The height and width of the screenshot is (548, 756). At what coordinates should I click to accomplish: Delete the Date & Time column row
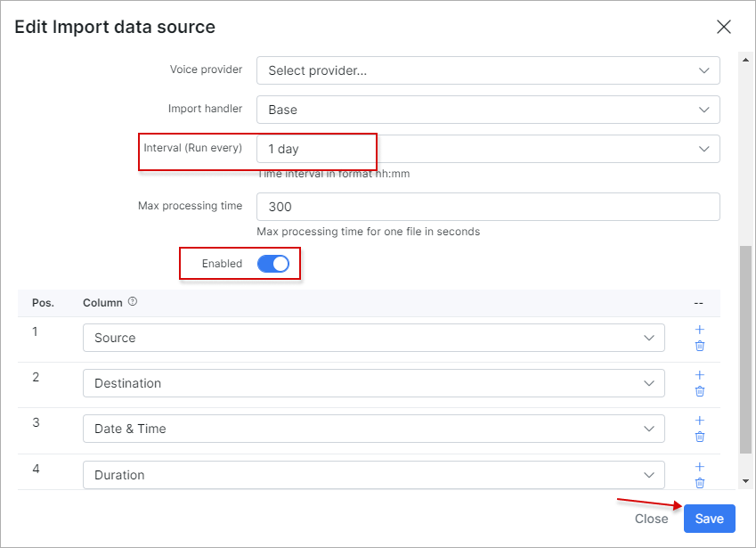[700, 437]
